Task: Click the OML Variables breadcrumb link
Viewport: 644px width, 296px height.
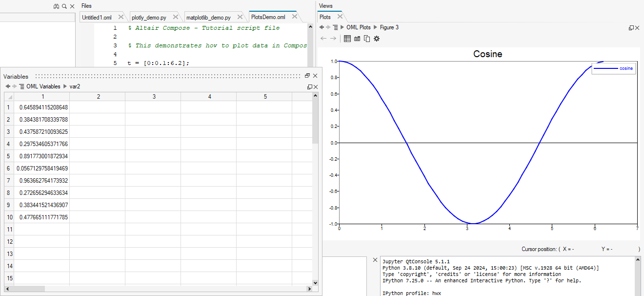Action: click(43, 86)
